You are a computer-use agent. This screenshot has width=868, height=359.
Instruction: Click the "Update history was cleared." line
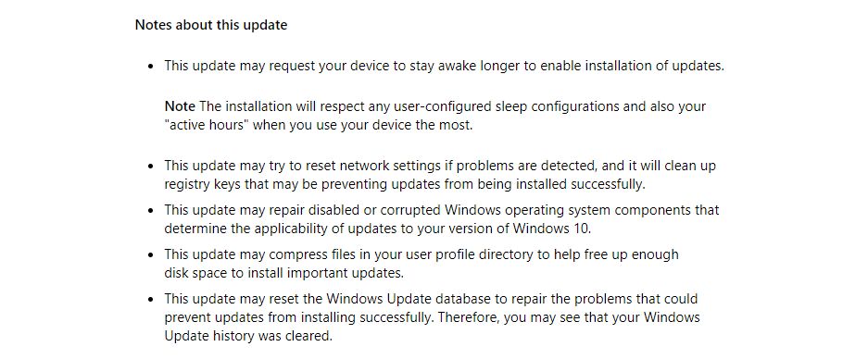pos(248,336)
